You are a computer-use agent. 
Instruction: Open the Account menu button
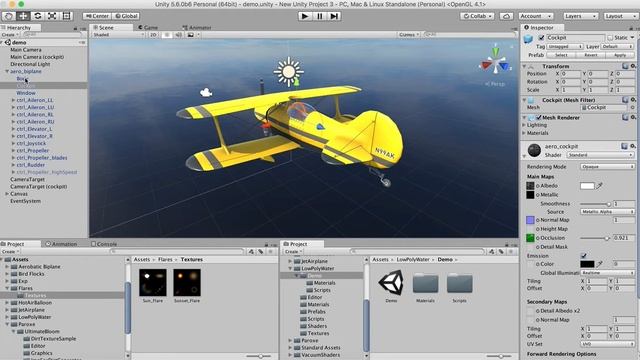(x=536, y=16)
